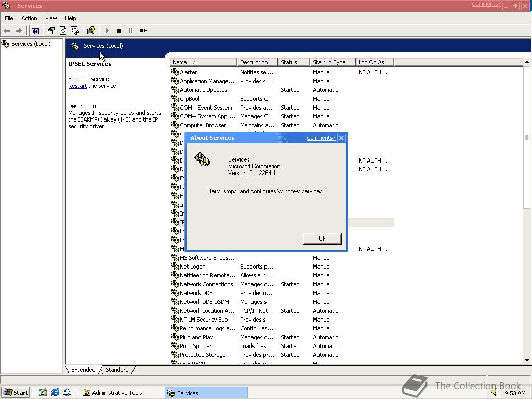The height and width of the screenshot is (399, 532).
Task: Click the Start Service play icon
Action: pyautogui.click(x=107, y=31)
